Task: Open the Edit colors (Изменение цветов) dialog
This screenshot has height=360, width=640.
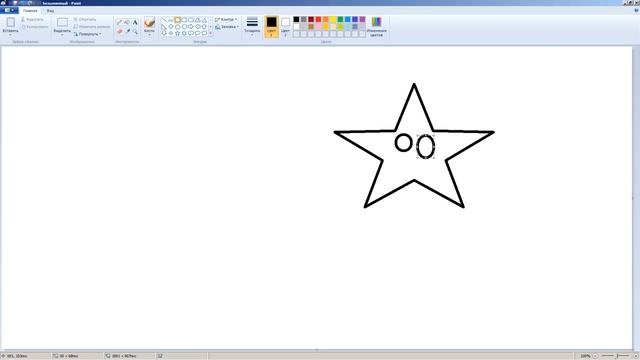Action: [x=376, y=27]
